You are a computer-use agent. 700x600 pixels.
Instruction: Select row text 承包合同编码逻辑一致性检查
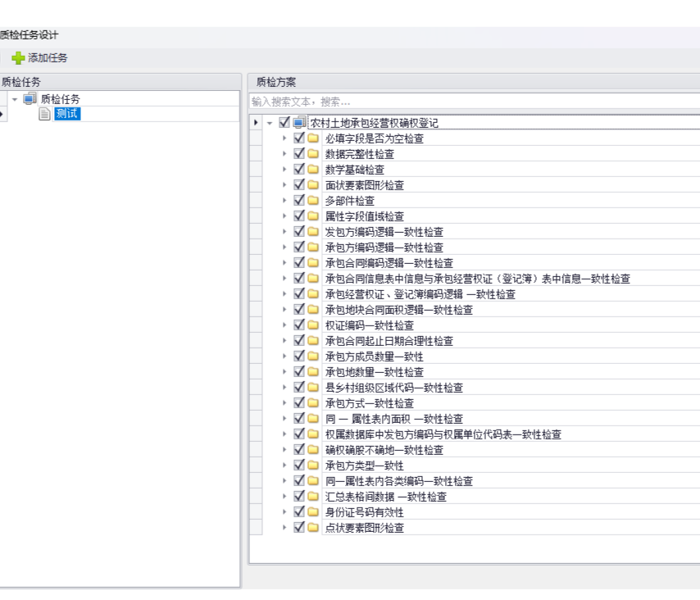(389, 263)
